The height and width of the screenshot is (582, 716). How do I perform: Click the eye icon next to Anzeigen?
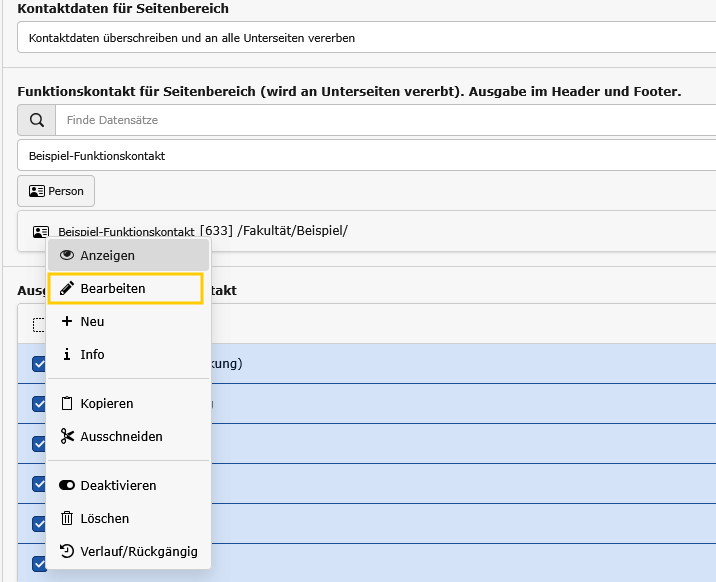67,256
